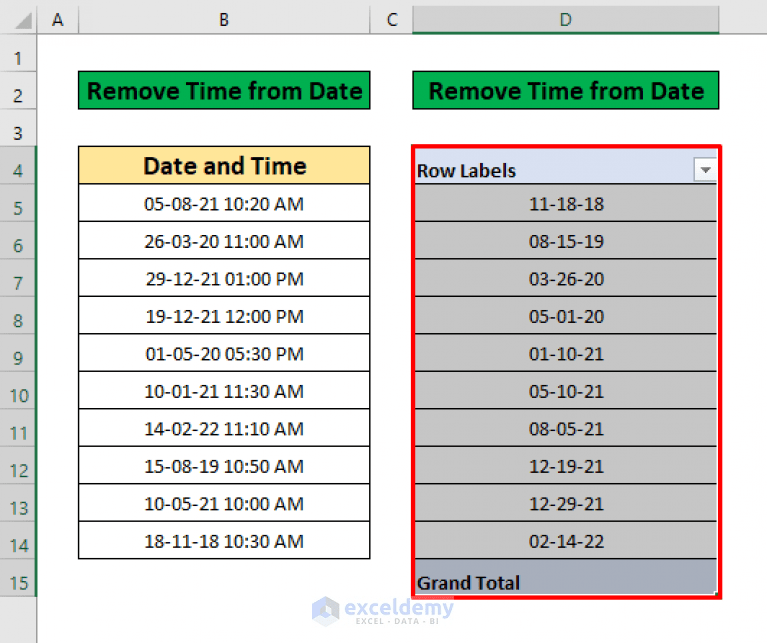The height and width of the screenshot is (643, 767).
Task: Select row 15 header
Action: [x=18, y=578]
